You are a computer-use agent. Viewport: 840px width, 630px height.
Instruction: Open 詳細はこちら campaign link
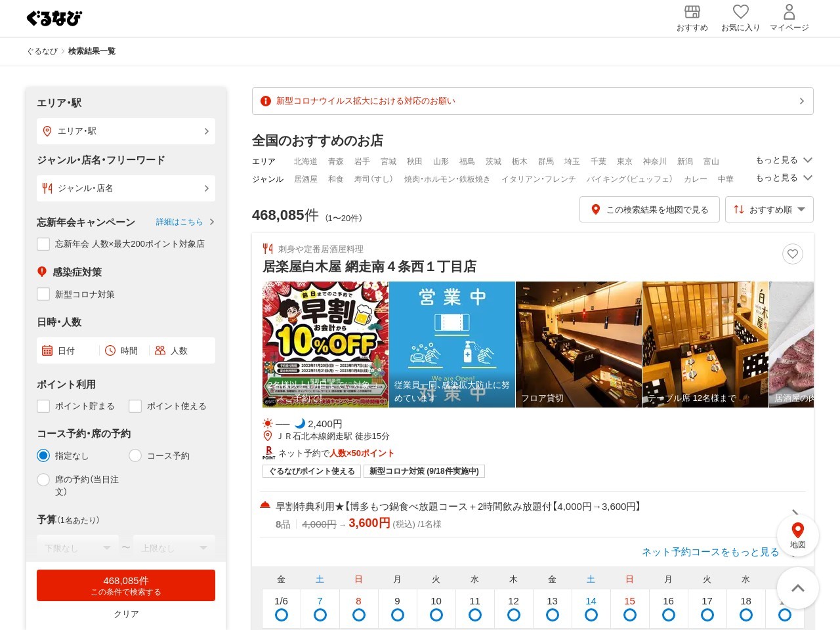pos(185,222)
